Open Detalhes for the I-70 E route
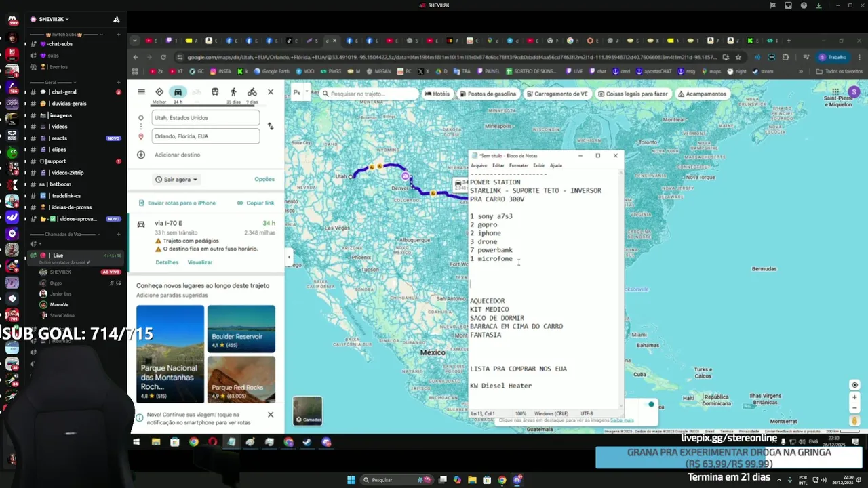The image size is (868, 488). 167,262
